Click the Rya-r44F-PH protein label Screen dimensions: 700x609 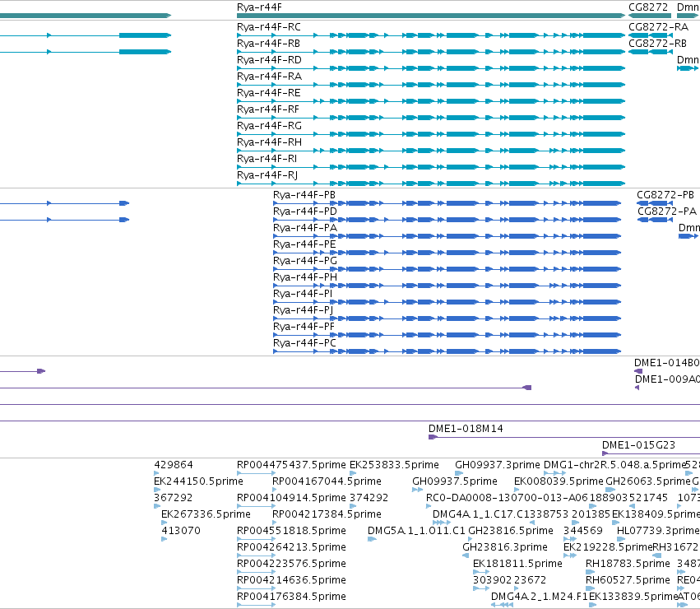coord(305,277)
